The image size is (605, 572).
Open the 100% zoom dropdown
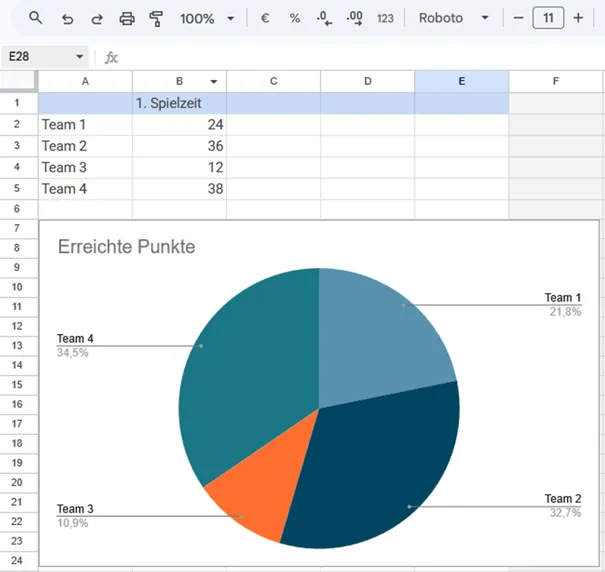[207, 19]
